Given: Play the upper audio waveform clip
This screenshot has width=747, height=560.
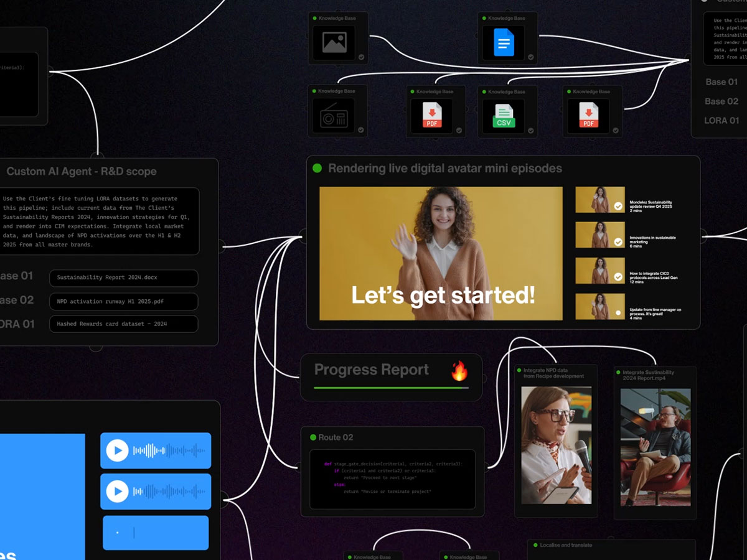Looking at the screenshot, I should pyautogui.click(x=117, y=450).
